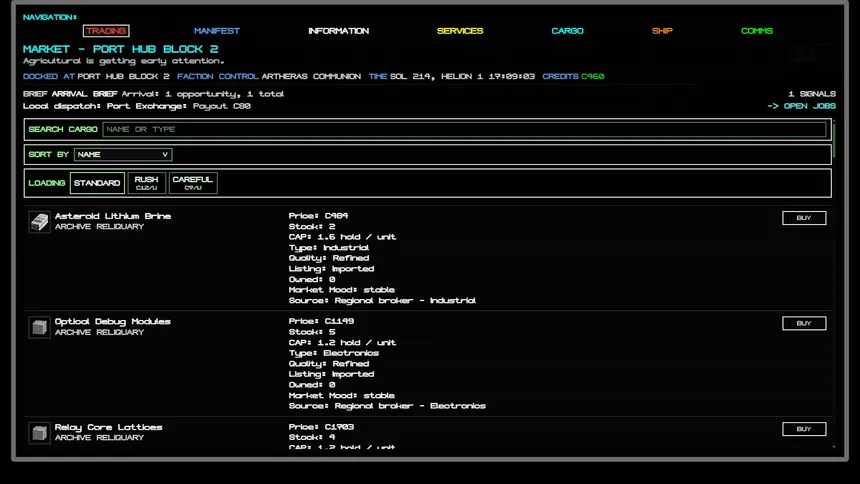Viewport: 860px width, 484px height.
Task: Select the Optical Debug Modules item name
Action: point(112,322)
